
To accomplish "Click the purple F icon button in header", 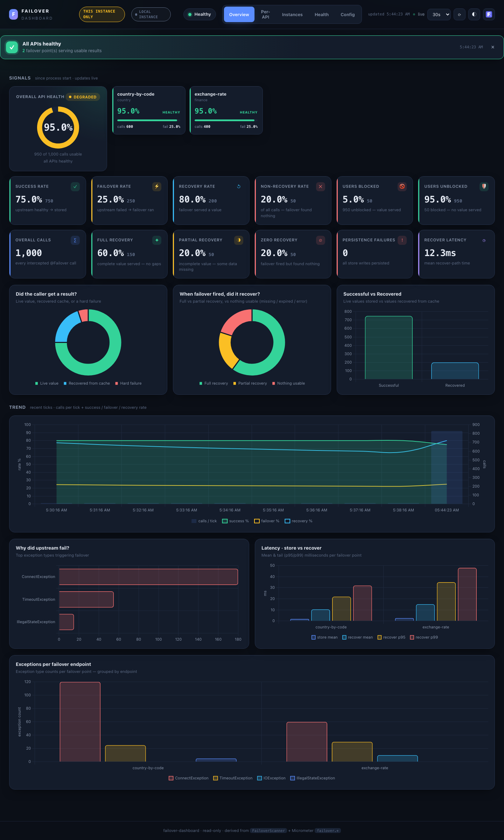I will click(x=489, y=14).
